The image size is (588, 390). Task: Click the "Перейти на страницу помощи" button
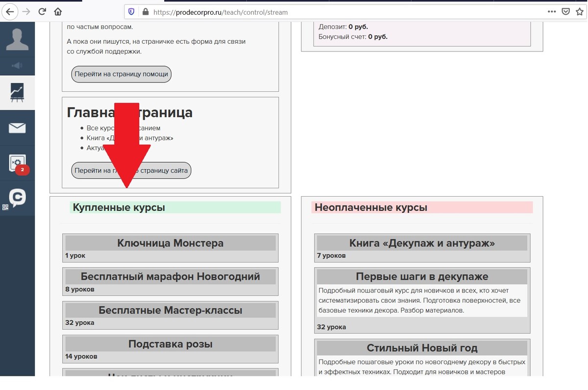tap(122, 74)
